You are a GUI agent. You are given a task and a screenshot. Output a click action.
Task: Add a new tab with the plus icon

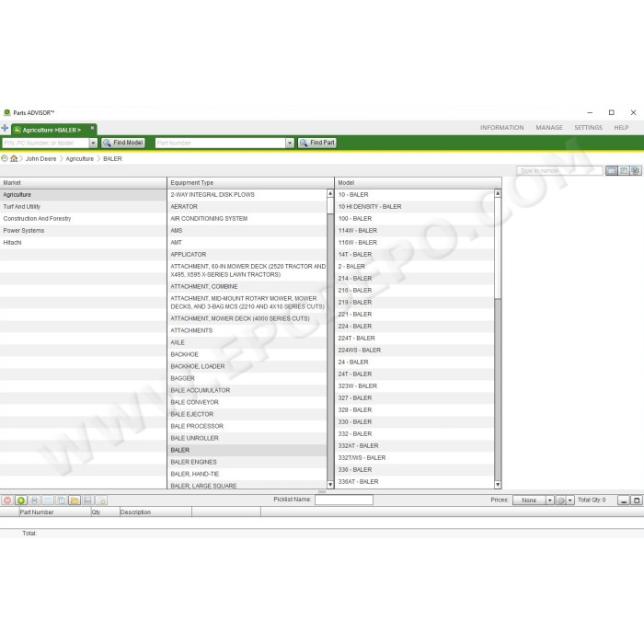[5, 128]
